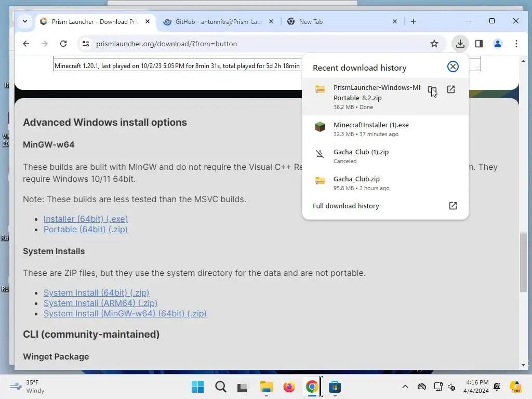Close the New Tab tab
Screen dimensions: 532x399
click(x=395, y=21)
